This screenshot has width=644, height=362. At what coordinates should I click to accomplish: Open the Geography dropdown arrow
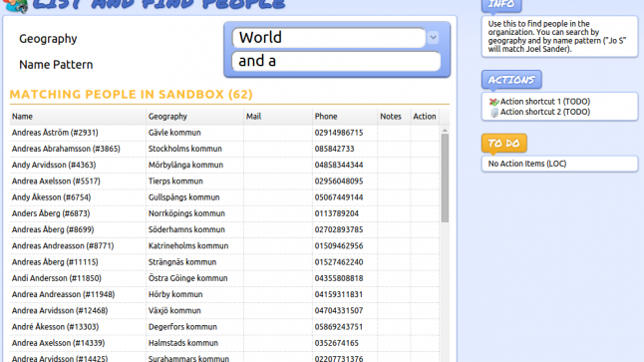433,37
